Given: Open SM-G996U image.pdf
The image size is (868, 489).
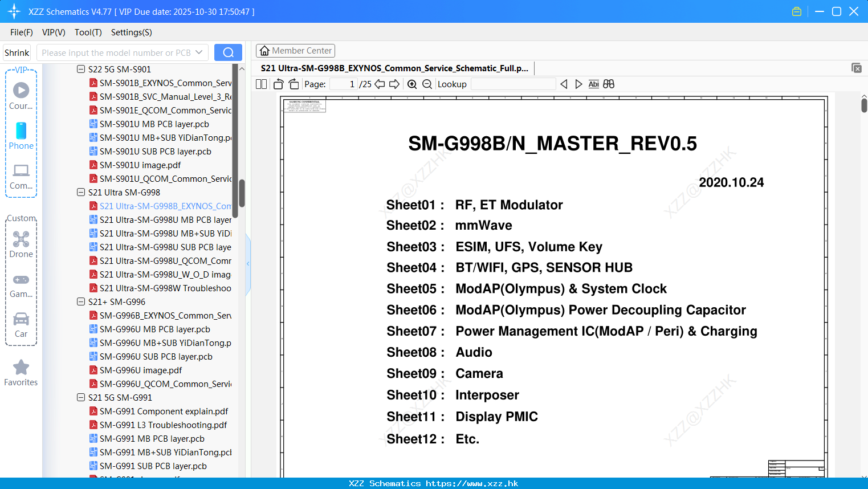Looking at the screenshot, I should click(x=136, y=370).
